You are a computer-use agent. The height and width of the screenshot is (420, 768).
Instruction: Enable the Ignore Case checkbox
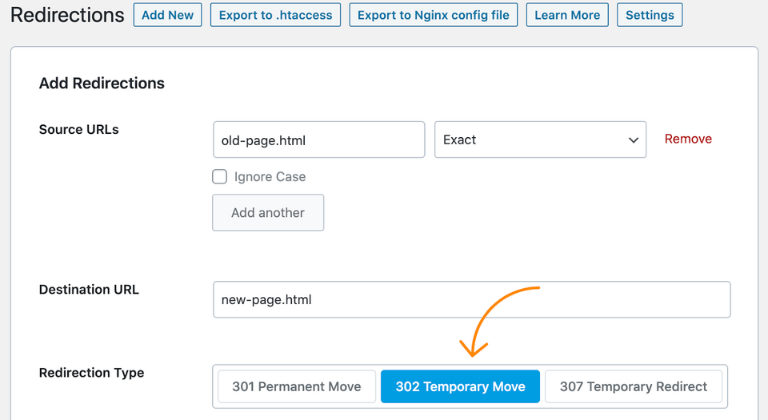click(220, 177)
